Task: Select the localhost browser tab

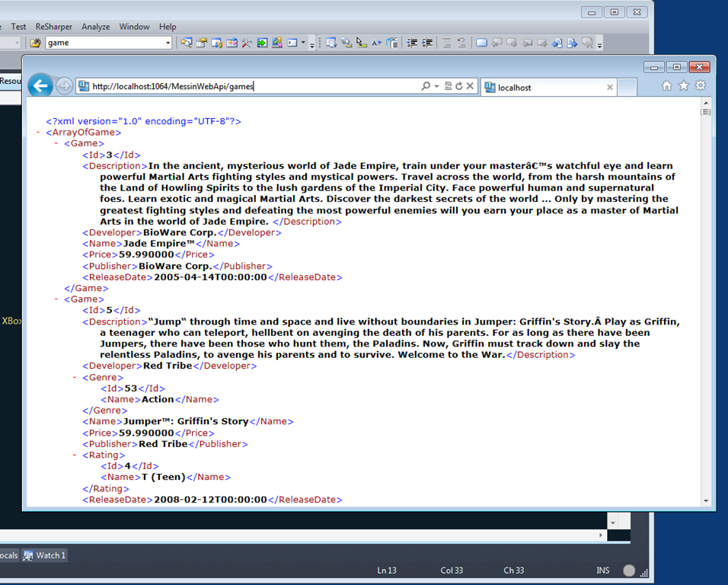Action: tap(549, 88)
